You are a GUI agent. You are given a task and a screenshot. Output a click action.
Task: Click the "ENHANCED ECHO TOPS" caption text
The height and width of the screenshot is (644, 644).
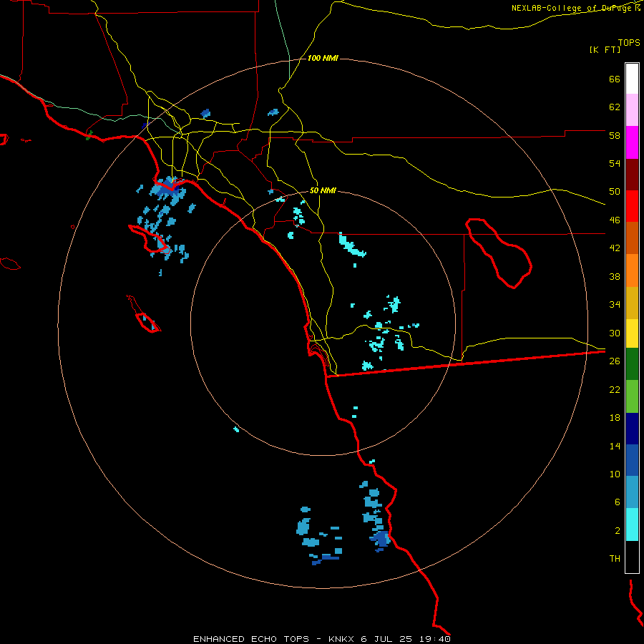tap(251, 639)
